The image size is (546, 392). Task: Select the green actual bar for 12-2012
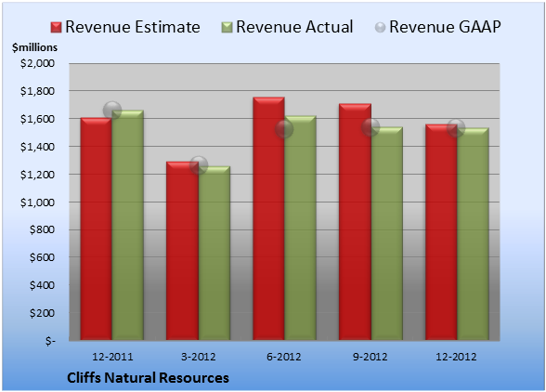tap(473, 234)
